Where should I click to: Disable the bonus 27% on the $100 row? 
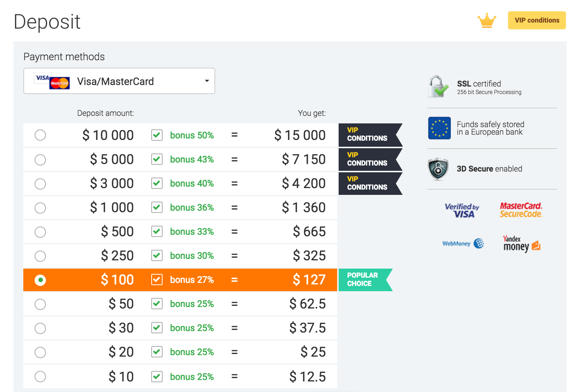click(x=157, y=280)
